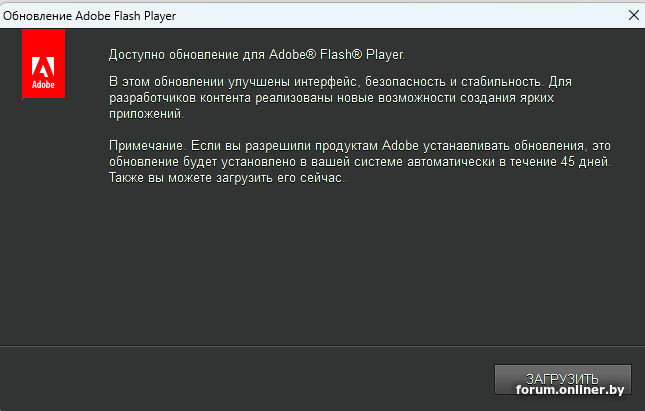645x411 pixels.
Task: Close the Flash Player update dialog
Action: tap(632, 14)
